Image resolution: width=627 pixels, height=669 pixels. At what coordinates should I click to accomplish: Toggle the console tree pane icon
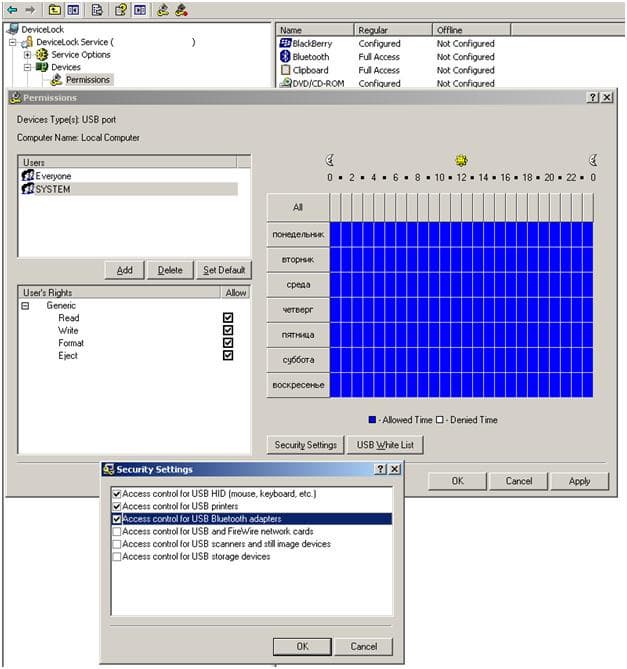click(73, 9)
